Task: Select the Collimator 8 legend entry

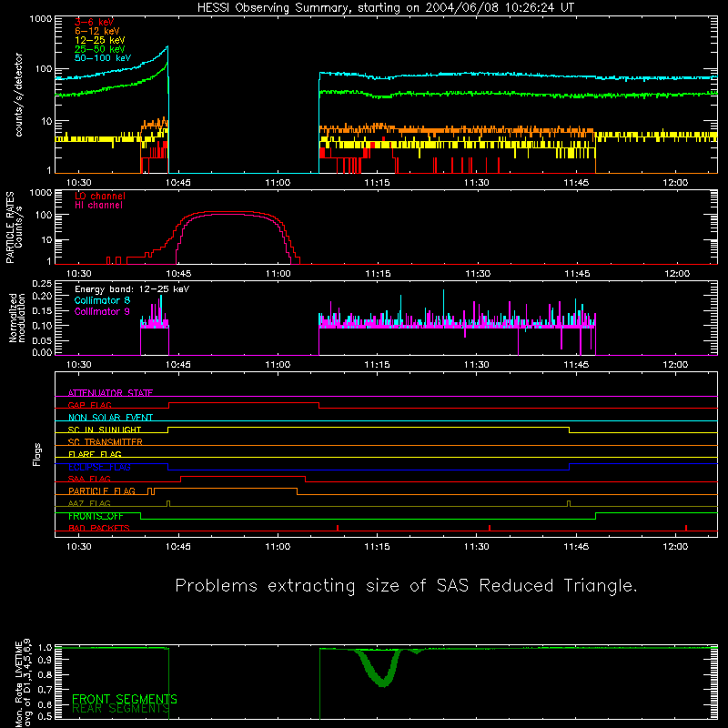Action: coord(102,300)
